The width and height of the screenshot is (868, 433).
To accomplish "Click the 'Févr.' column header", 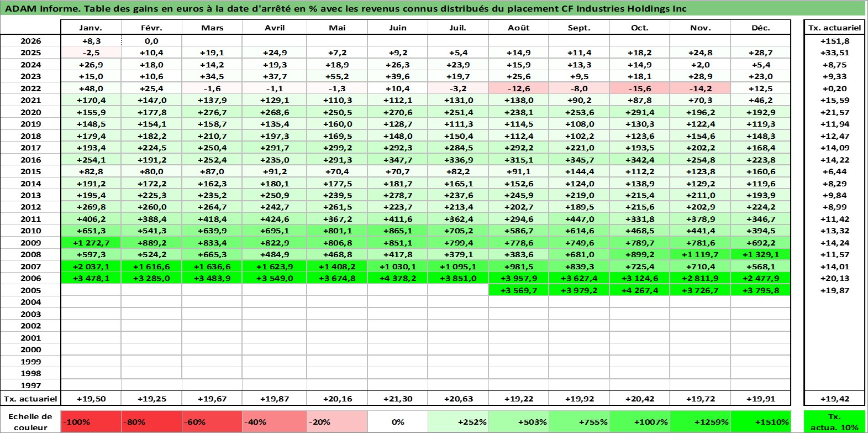I will (x=151, y=28).
